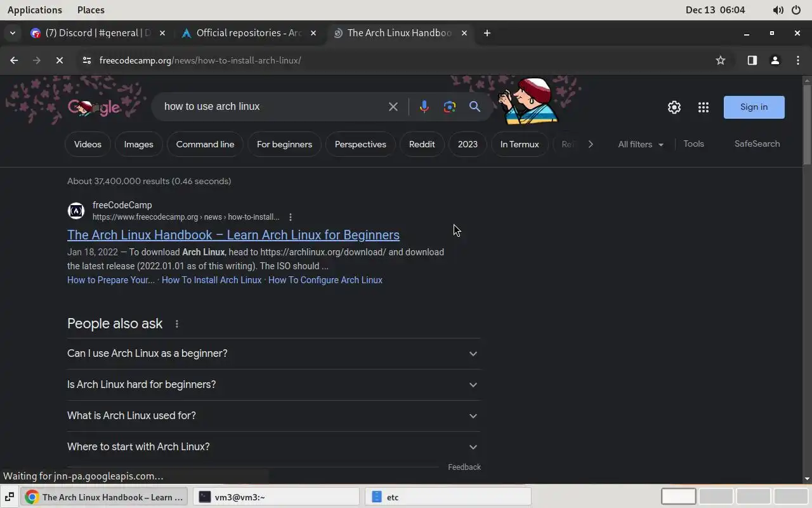The width and height of the screenshot is (812, 508).
Task: Open How to Prepare Your... sitelink
Action: pos(111,280)
